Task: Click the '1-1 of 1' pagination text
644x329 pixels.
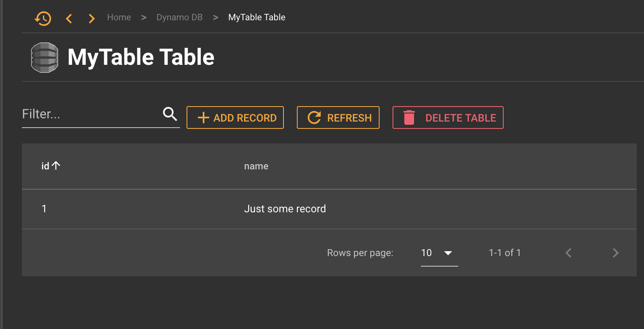Action: pyautogui.click(x=505, y=253)
